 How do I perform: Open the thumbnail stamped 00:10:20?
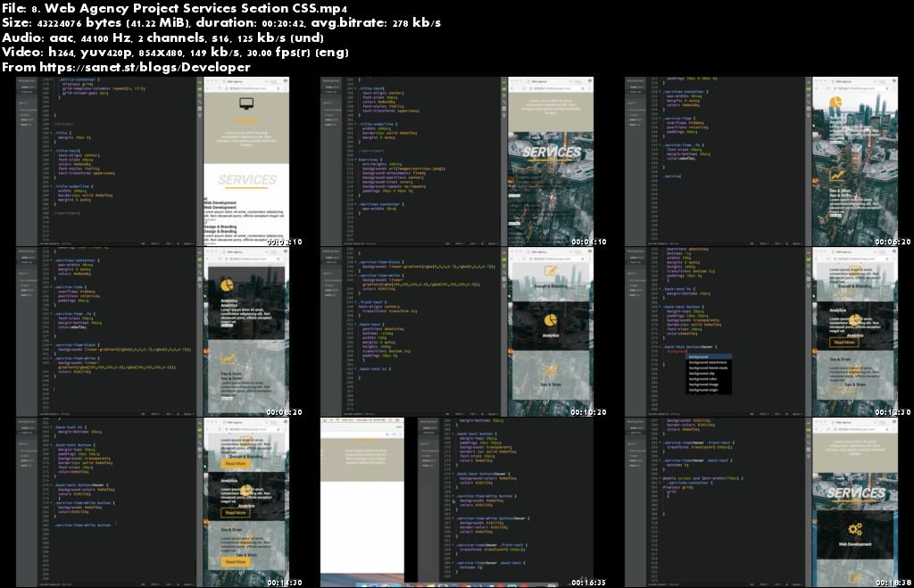coord(457,332)
